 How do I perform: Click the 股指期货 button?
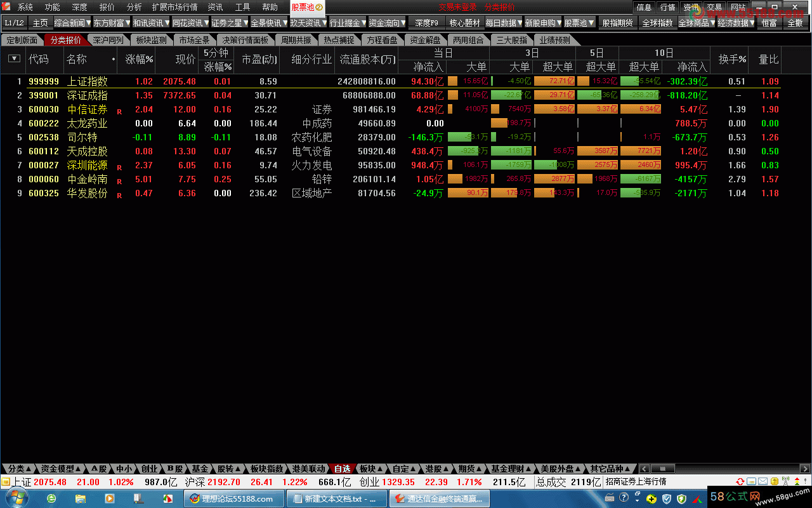[617, 22]
